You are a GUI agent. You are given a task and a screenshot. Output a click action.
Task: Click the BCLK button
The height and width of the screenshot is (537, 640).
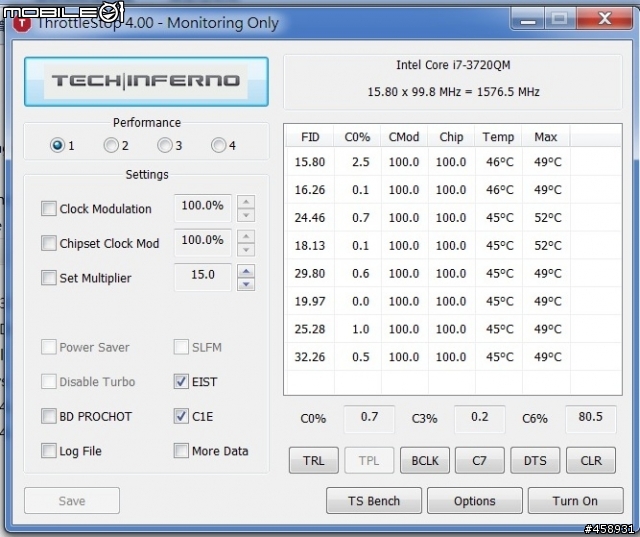424,460
